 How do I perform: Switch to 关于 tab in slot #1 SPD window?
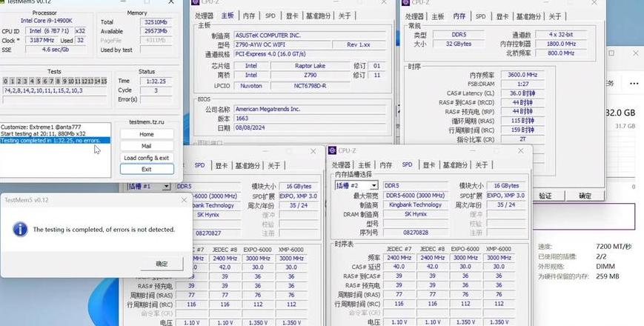tap(274, 165)
